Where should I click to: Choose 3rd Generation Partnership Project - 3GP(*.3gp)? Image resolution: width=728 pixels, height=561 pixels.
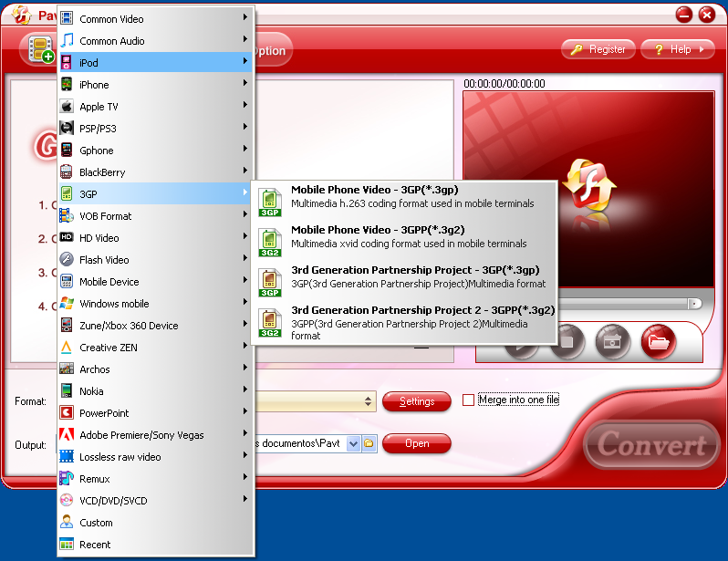pos(404,282)
